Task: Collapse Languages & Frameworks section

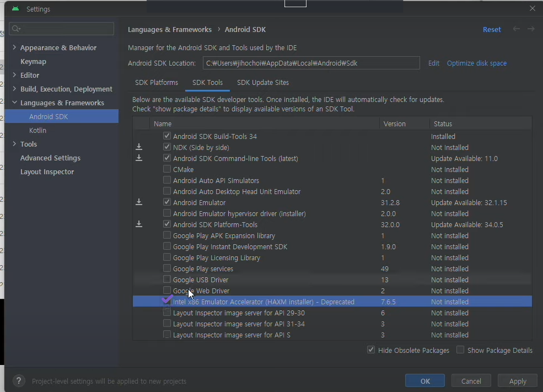Action: (x=14, y=103)
